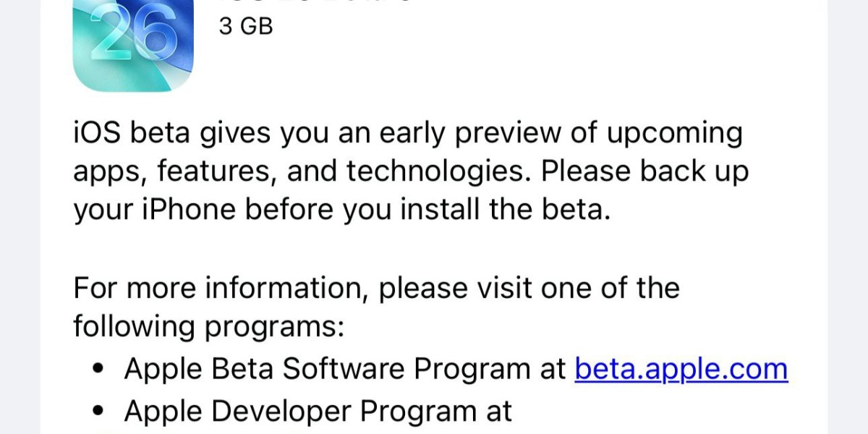The height and width of the screenshot is (434, 868).
Task: Open the beta.apple.com link
Action: [x=681, y=369]
